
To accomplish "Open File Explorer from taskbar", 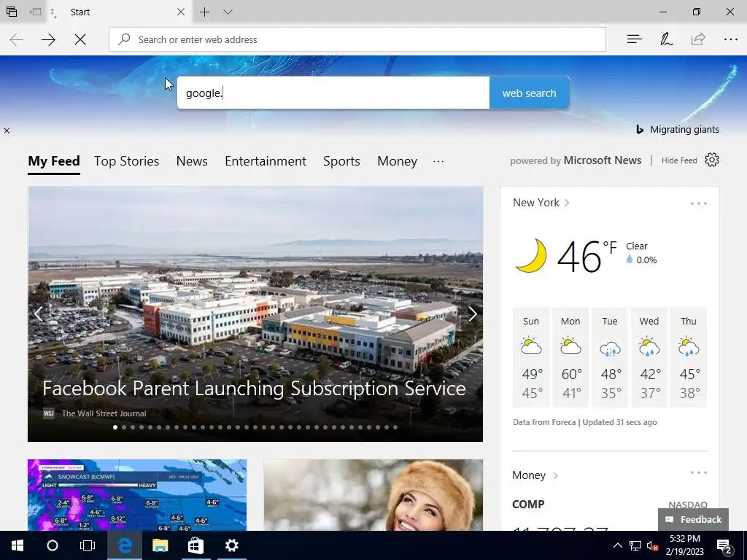I will [160, 545].
